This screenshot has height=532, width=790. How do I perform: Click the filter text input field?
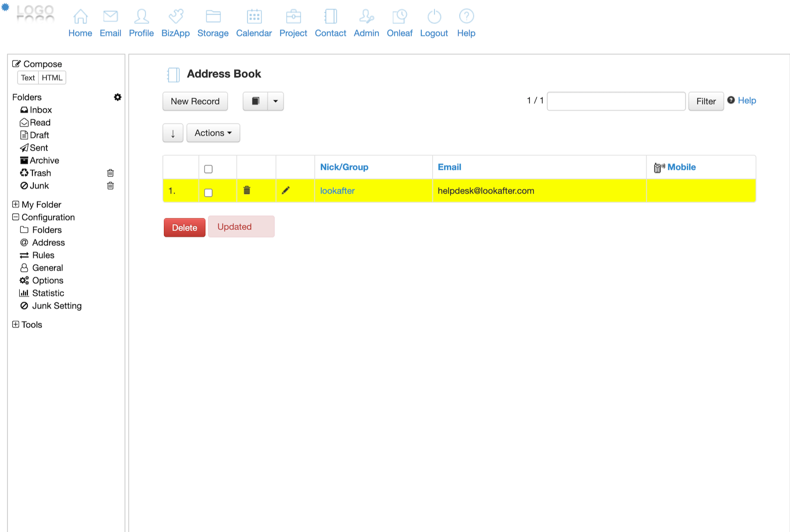pyautogui.click(x=616, y=101)
